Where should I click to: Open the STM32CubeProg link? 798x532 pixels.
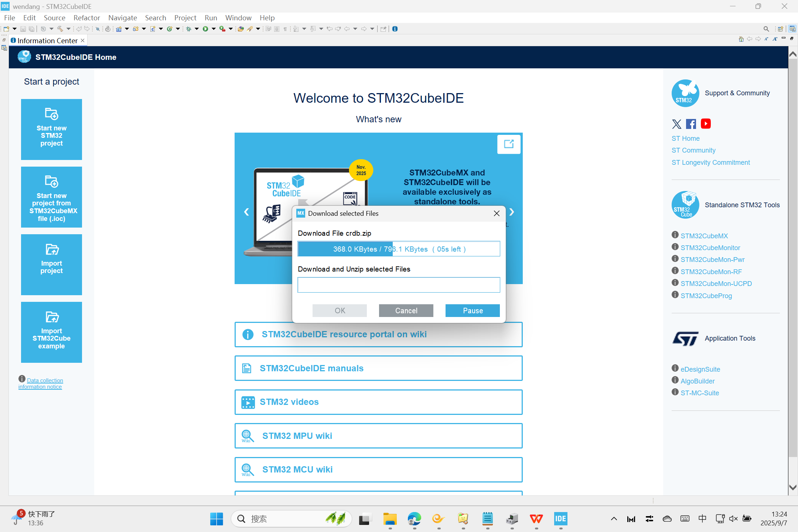(706, 296)
